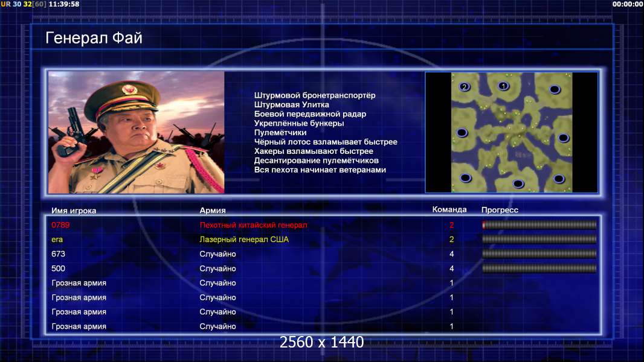Click "Укреплённые бункеры" ability line
Viewport: 644px width, 362px height.
pos(299,124)
